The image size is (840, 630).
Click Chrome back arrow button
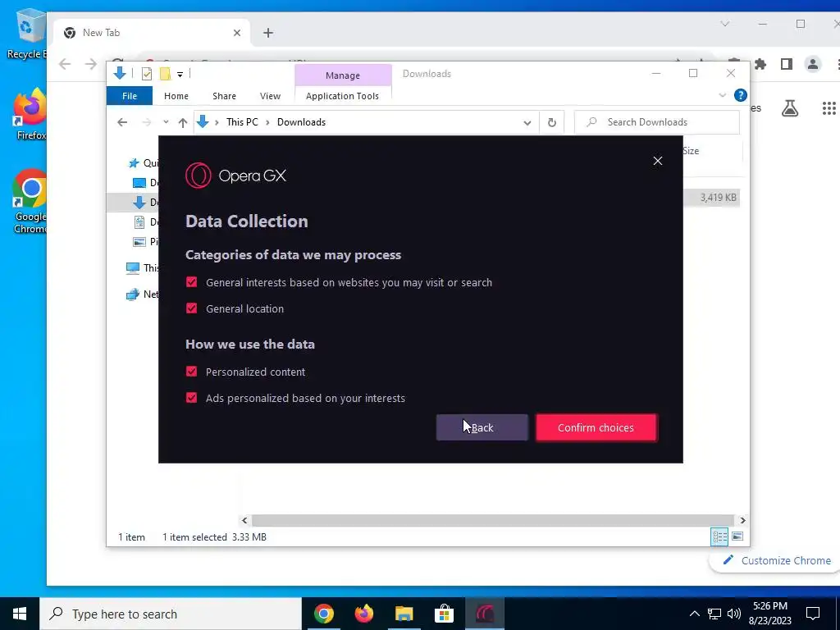[65, 64]
